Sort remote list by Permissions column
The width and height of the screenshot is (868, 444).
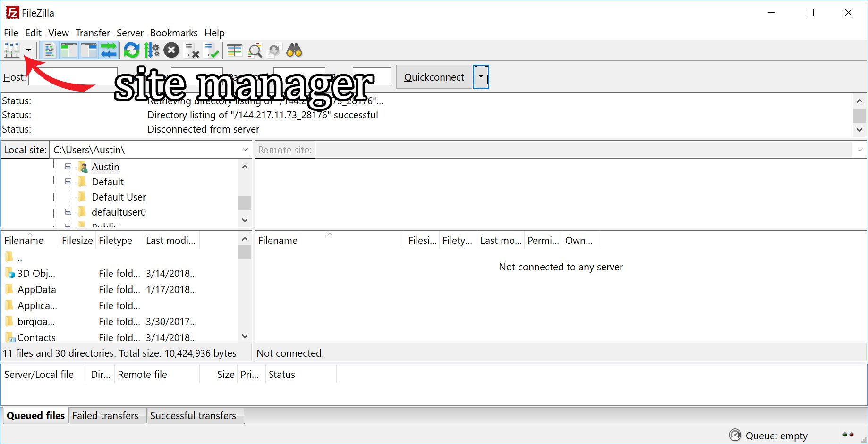(543, 240)
